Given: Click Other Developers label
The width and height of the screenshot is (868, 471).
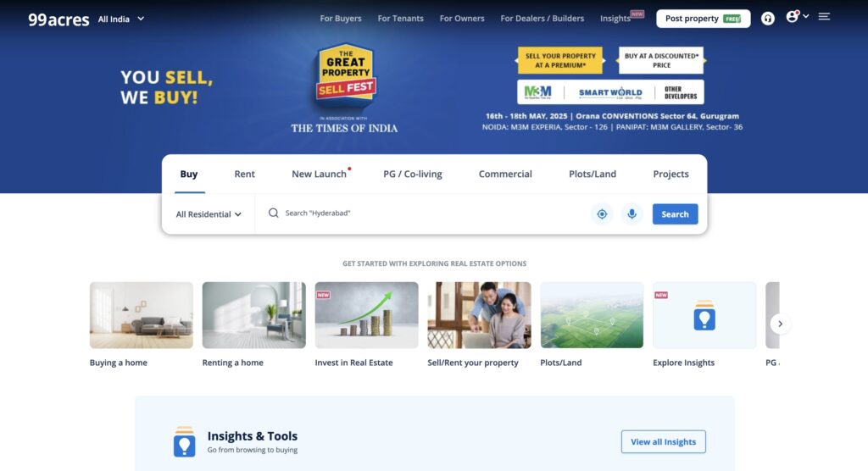Looking at the screenshot, I should pyautogui.click(x=681, y=92).
